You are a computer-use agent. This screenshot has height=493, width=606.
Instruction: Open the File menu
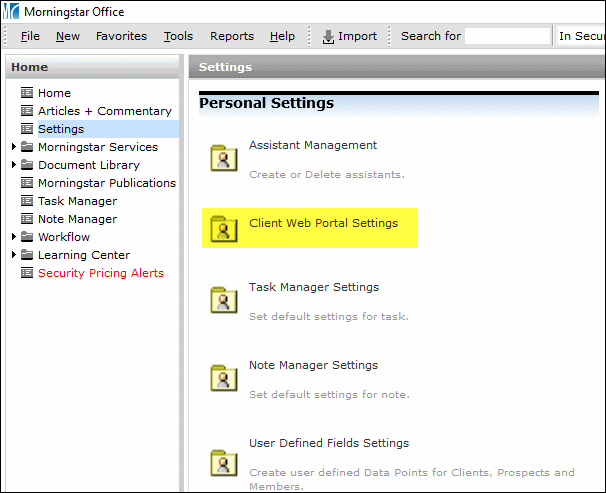[30, 36]
